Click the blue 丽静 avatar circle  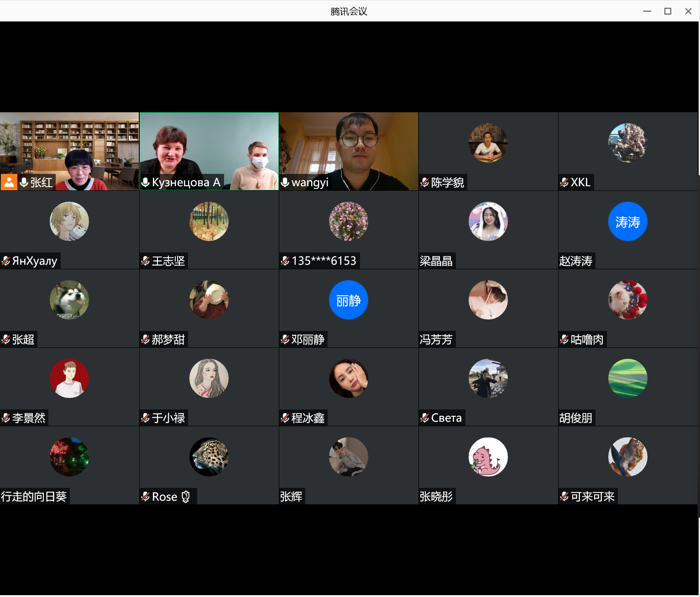click(x=349, y=300)
